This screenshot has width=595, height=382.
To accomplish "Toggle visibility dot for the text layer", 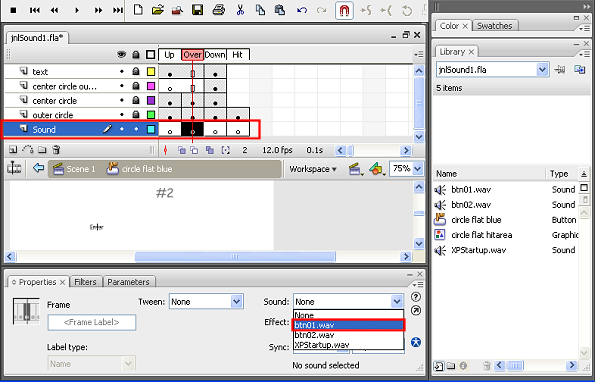I will click(x=122, y=71).
